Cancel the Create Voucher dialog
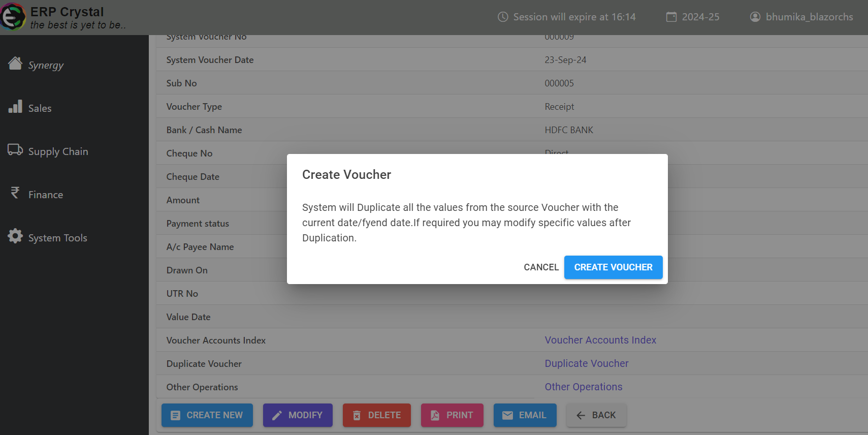Viewport: 868px width, 435px height. point(541,267)
